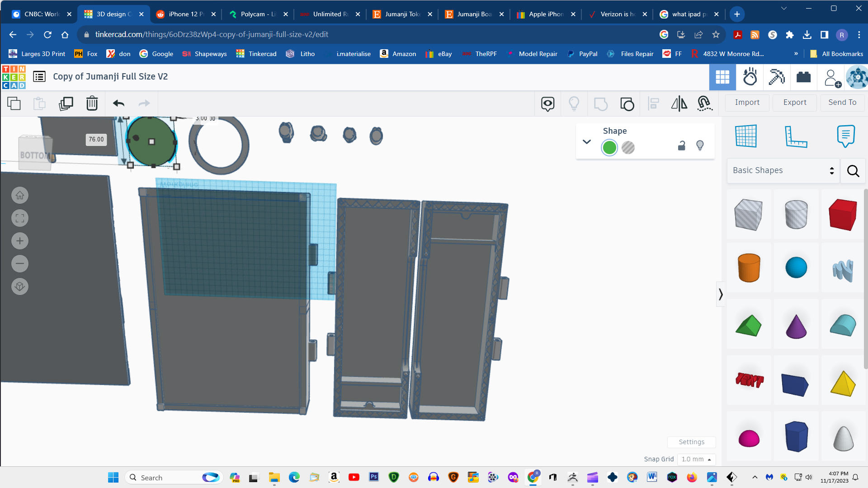Open the Blocks pickaxe editor

pos(777,77)
